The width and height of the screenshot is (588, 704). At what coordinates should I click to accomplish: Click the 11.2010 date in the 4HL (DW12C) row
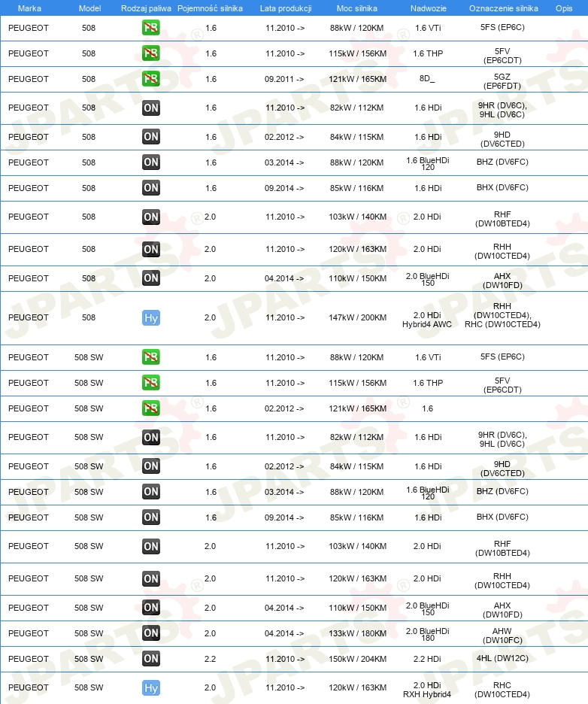pos(285,659)
